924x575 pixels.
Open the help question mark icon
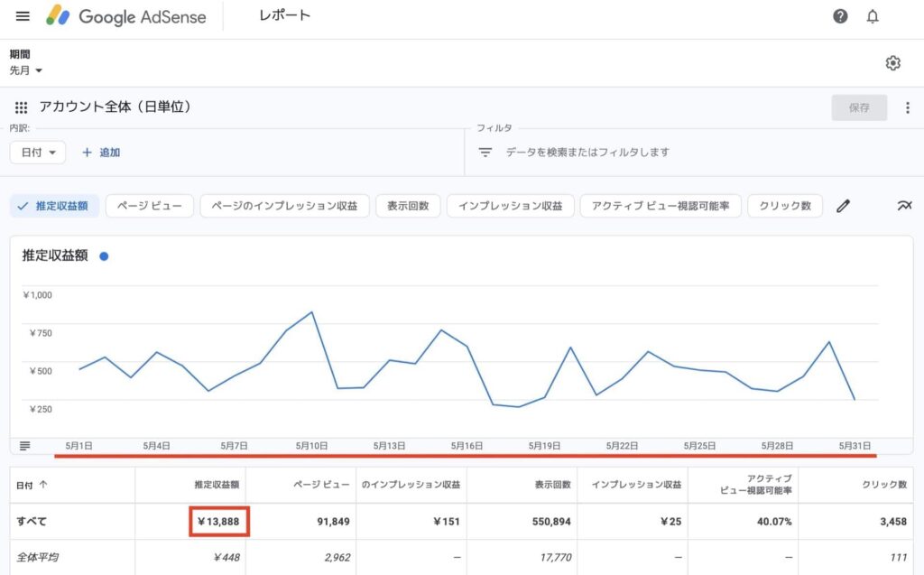pyautogui.click(x=840, y=16)
